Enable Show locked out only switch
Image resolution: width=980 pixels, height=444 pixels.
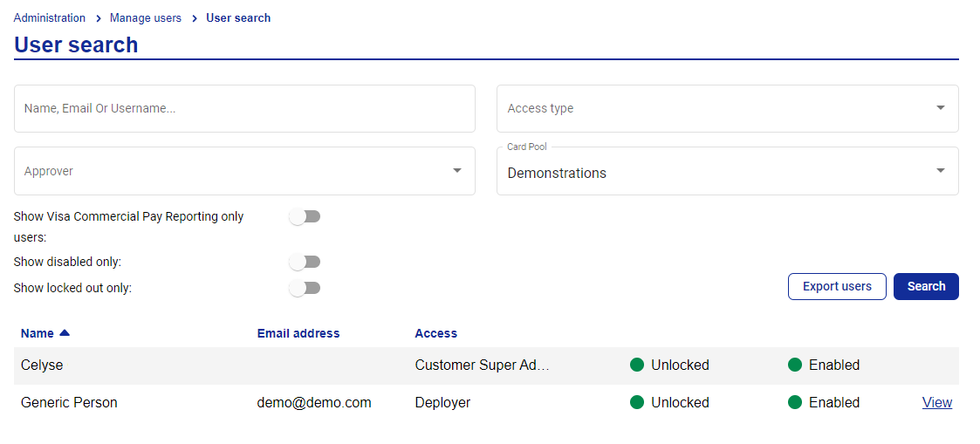(305, 288)
